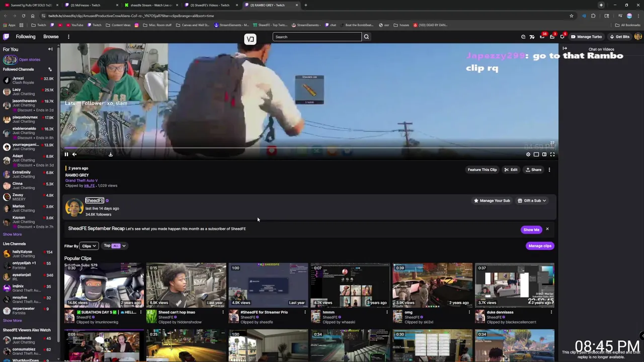Screen dimensions: 644x362
Task: Toggle theatre mode in player
Action: [544, 154]
